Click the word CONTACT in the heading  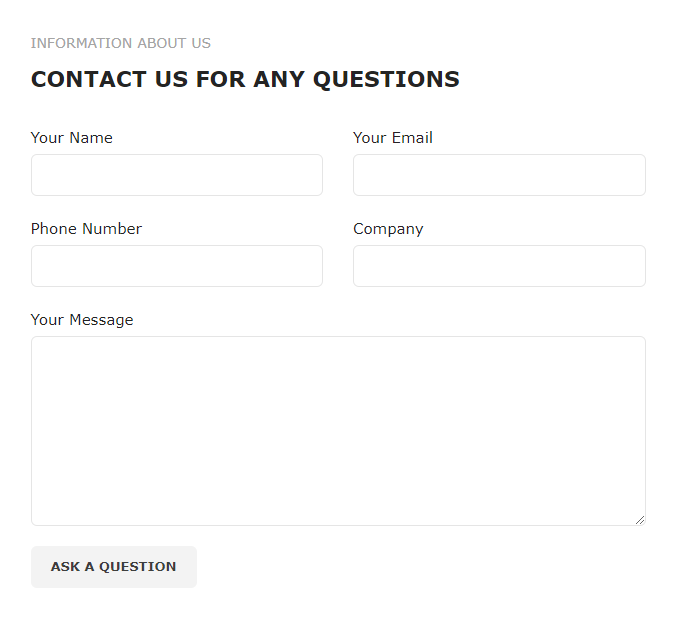click(x=88, y=80)
